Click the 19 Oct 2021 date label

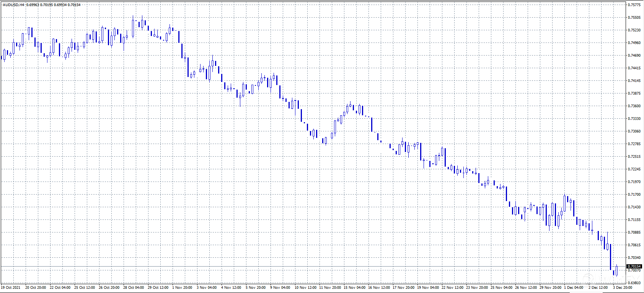[x=11, y=287]
